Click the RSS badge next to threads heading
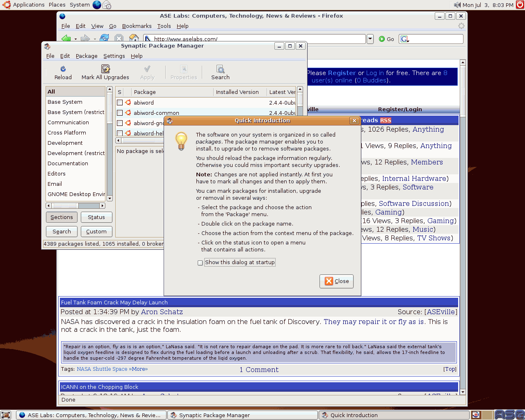Image resolution: width=525 pixels, height=420 pixels. (386, 120)
